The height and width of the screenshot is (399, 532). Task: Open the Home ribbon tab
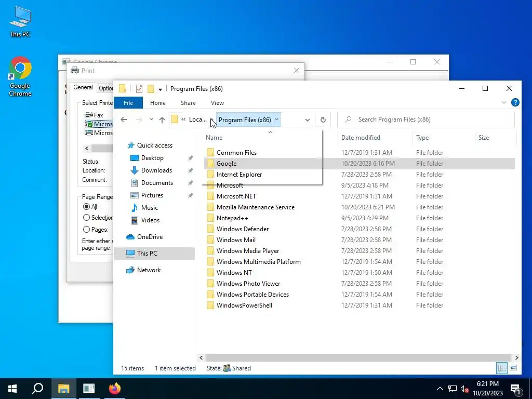click(158, 103)
